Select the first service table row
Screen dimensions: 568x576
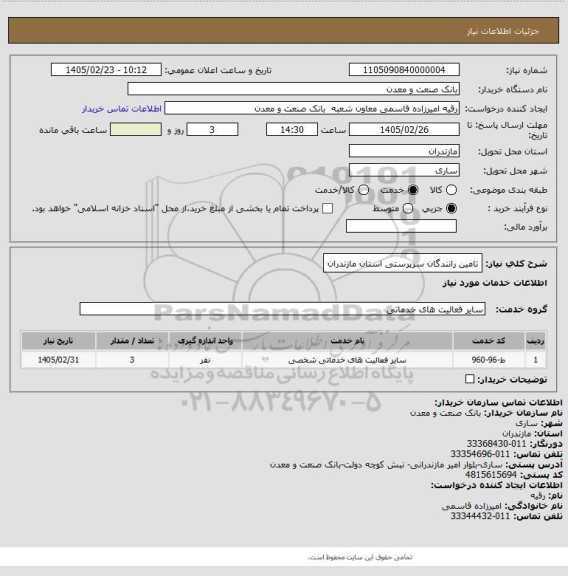(x=283, y=360)
